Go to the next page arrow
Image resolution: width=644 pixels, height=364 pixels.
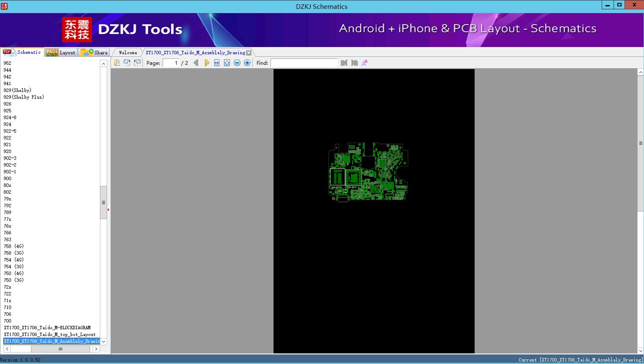207,63
